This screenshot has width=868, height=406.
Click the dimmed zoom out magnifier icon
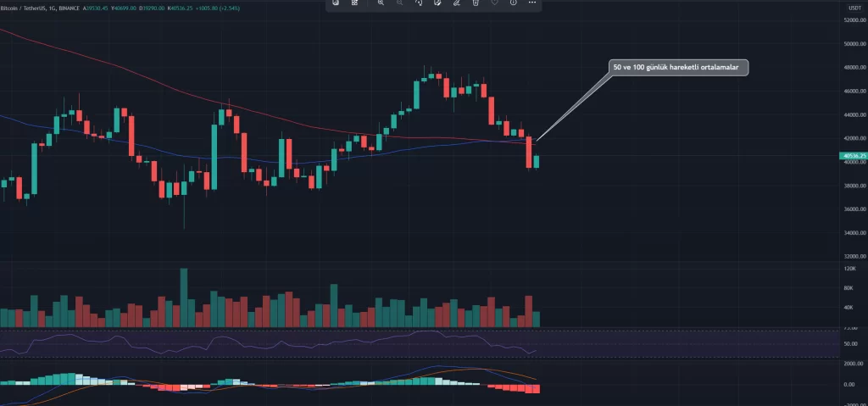400,3
